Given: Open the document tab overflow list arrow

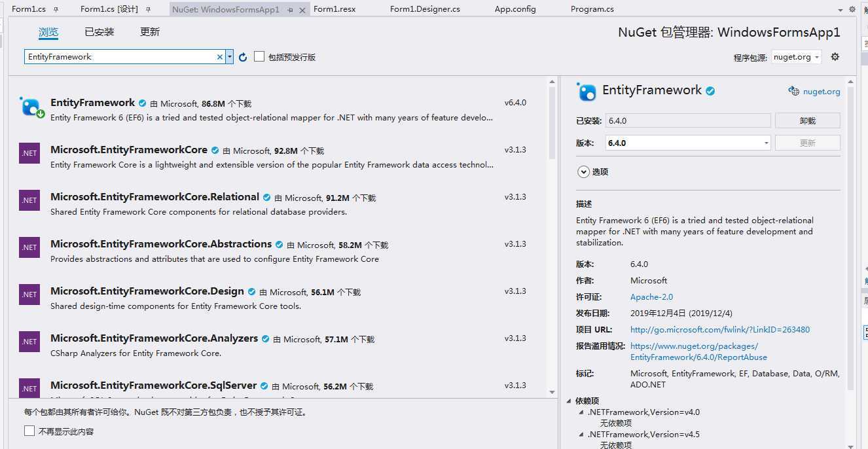Looking at the screenshot, I should pyautogui.click(x=841, y=10).
